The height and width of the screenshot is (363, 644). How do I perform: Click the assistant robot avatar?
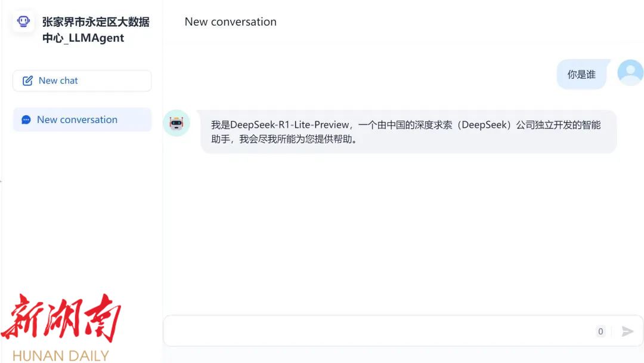tap(176, 123)
